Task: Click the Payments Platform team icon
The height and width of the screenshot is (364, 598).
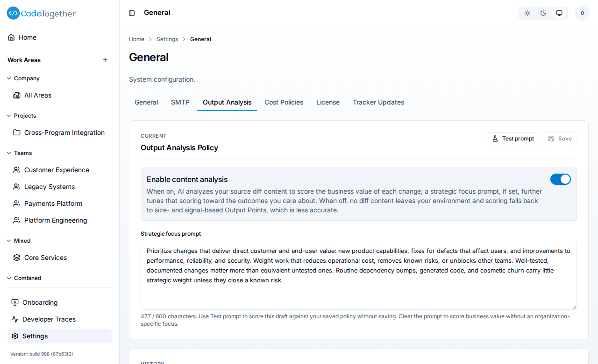Action: coord(17,203)
